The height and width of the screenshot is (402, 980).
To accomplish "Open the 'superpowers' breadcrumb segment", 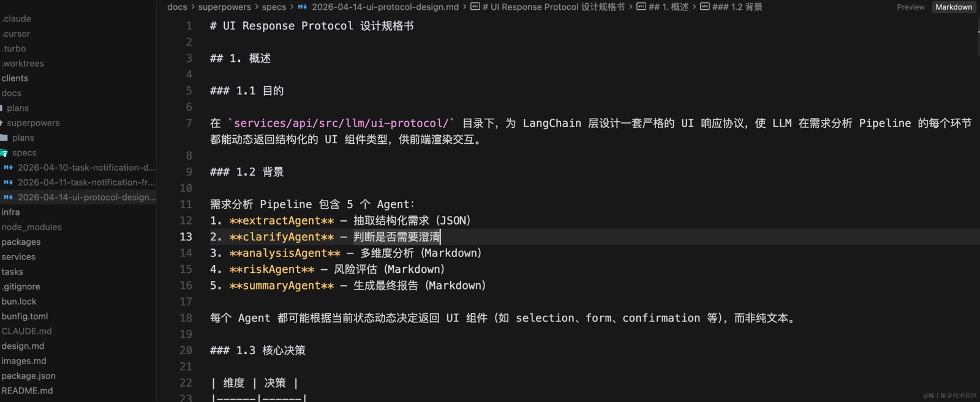I will [x=224, y=7].
